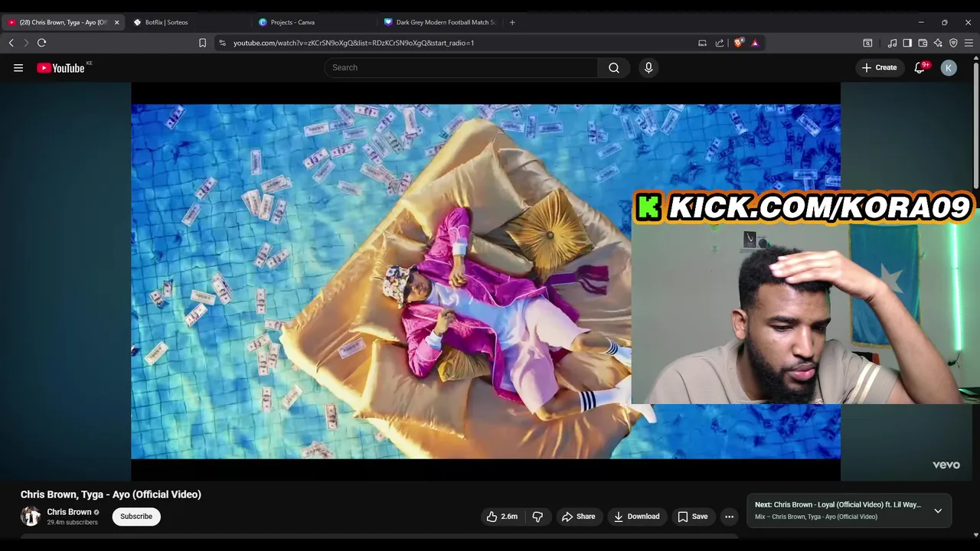Click the vevo logo on the video
This screenshot has height=551, width=980.
click(x=946, y=465)
